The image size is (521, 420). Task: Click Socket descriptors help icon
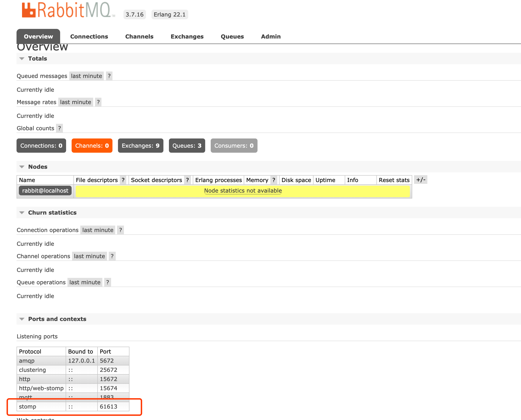pyautogui.click(x=187, y=180)
